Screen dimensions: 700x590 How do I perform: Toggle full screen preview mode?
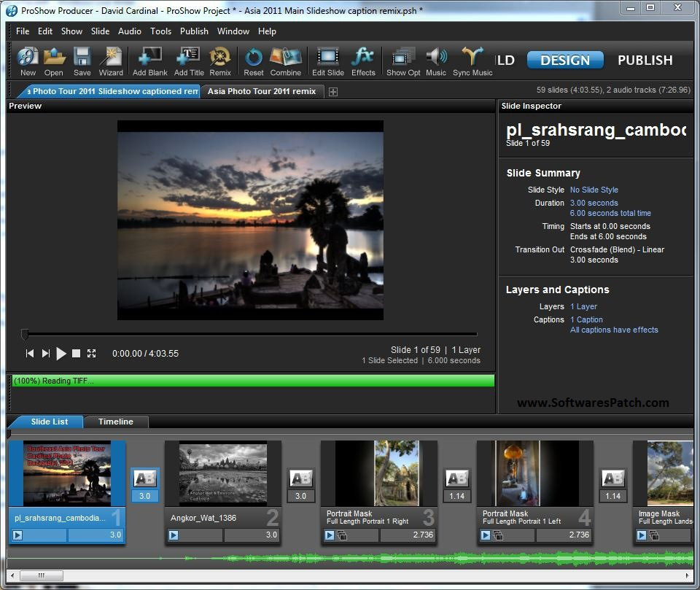[92, 354]
